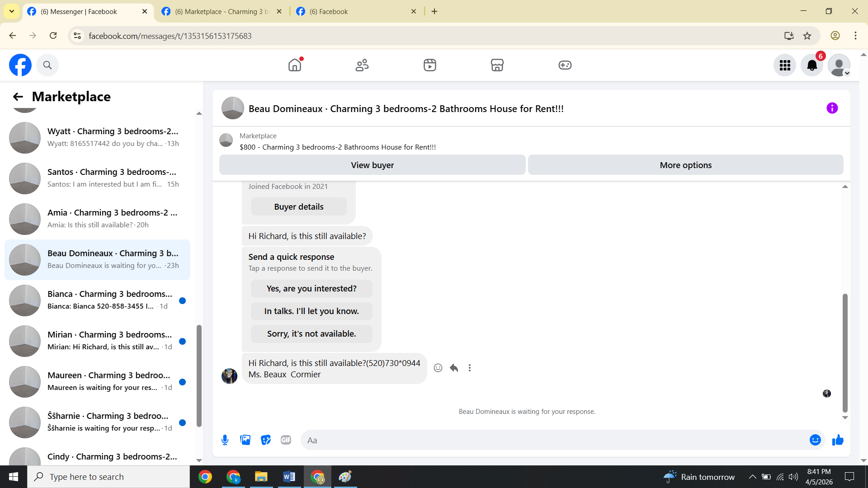Click the View buyer button
This screenshot has height=488, width=868.
[372, 165]
